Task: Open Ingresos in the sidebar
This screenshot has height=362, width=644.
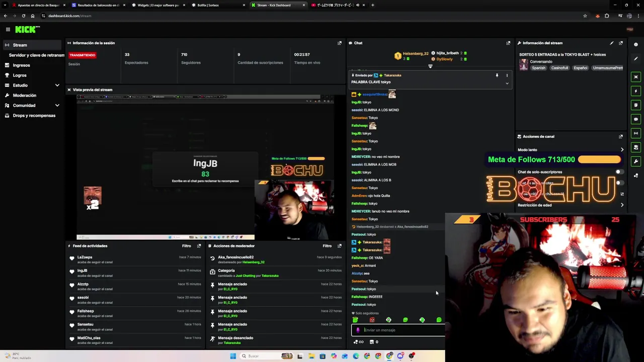Action: coord(21,65)
